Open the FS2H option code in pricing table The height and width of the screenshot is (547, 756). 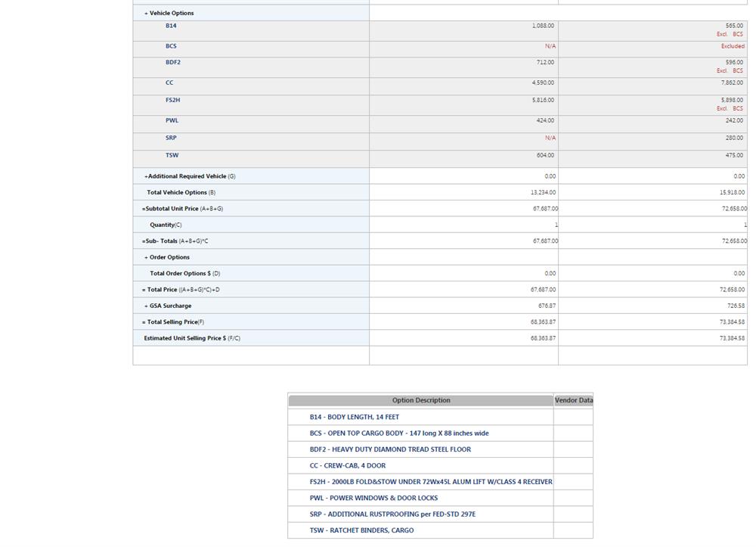coord(172,100)
